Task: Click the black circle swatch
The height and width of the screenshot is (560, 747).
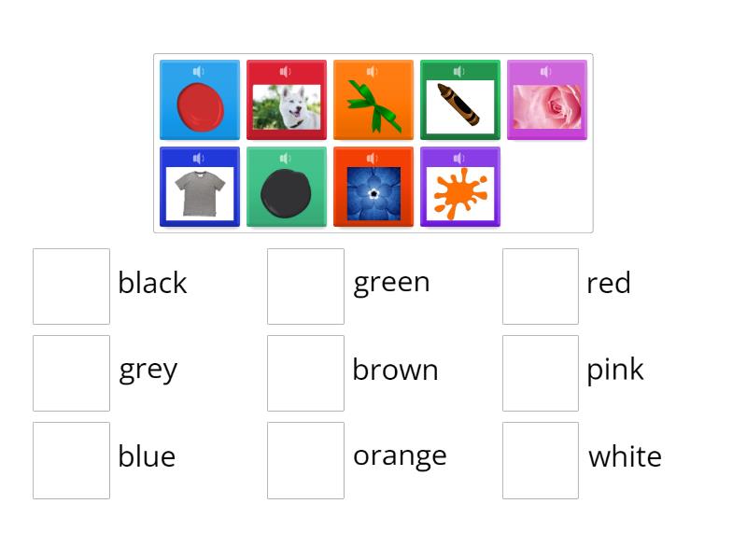Action: click(287, 189)
